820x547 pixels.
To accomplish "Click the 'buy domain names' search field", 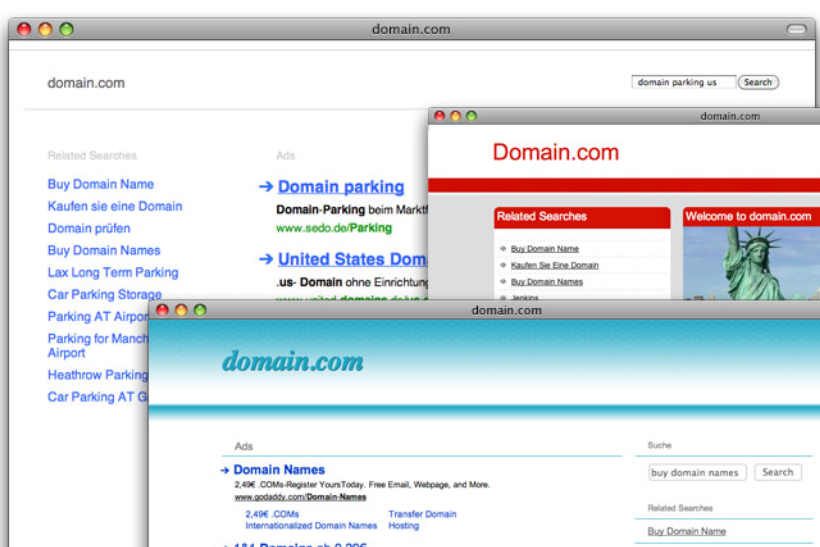I will click(697, 472).
